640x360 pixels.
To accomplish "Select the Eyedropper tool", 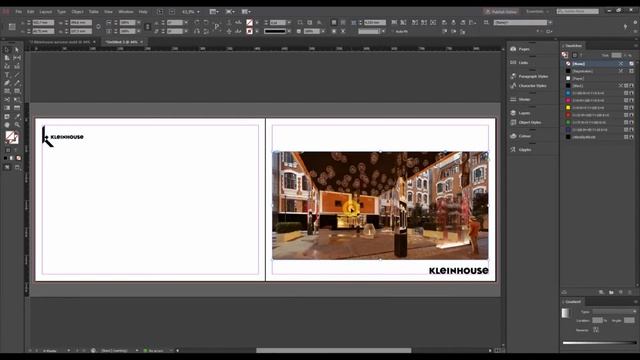I will click(17, 117).
